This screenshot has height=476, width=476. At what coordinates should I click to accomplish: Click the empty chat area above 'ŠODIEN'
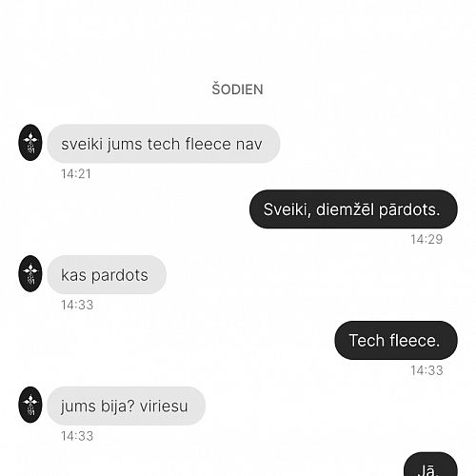[x=238, y=38]
